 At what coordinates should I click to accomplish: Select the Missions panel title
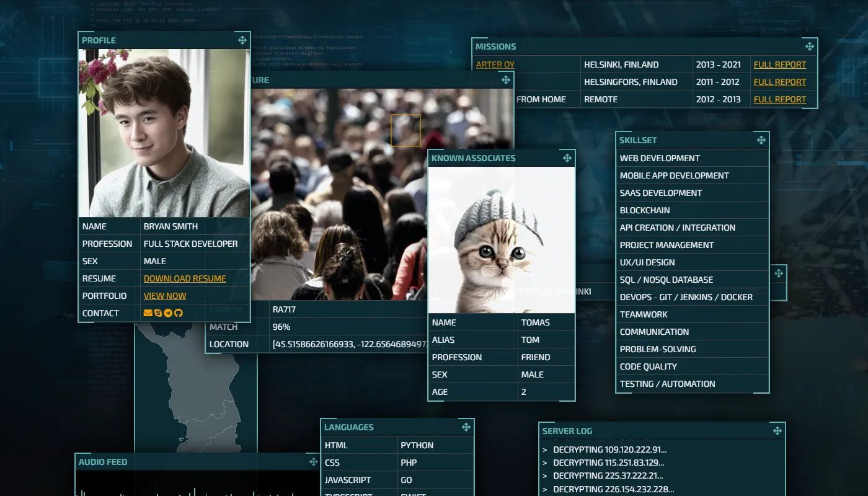pyautogui.click(x=495, y=46)
